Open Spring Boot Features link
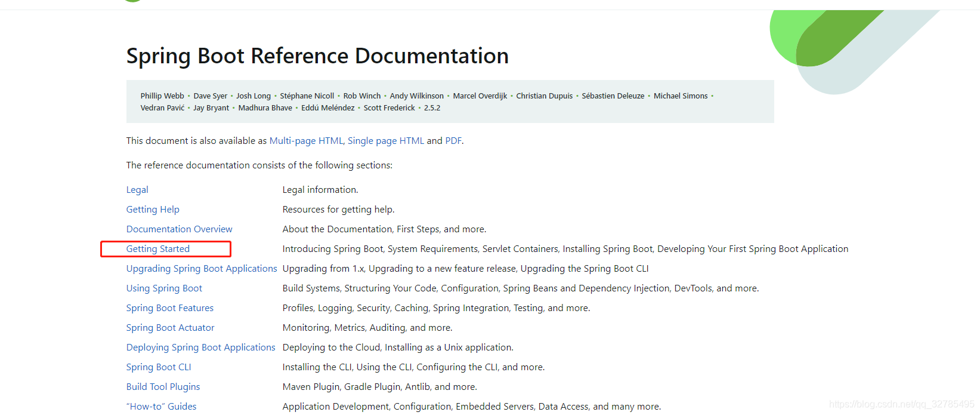980x415 pixels. pyautogui.click(x=170, y=308)
